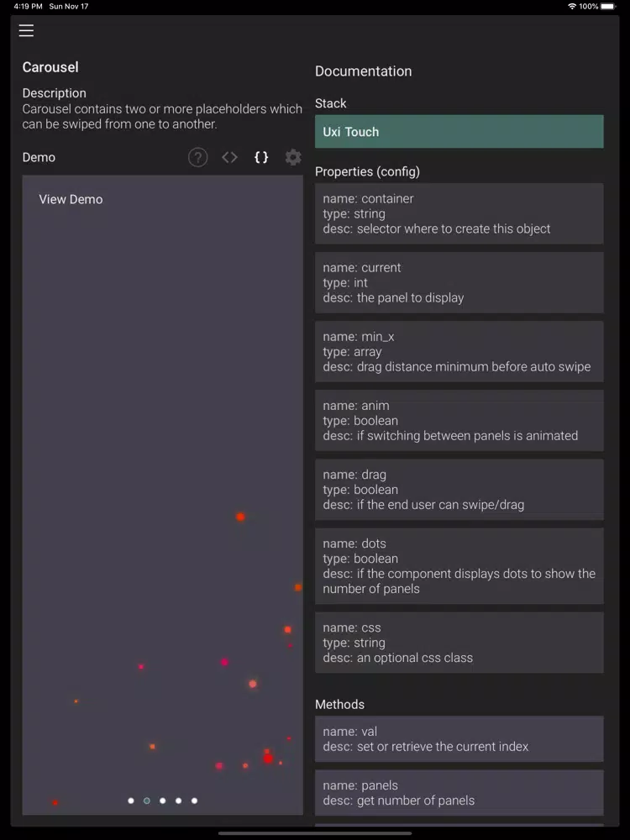Select the first carousel dot
This screenshot has width=630, height=840.
click(131, 801)
